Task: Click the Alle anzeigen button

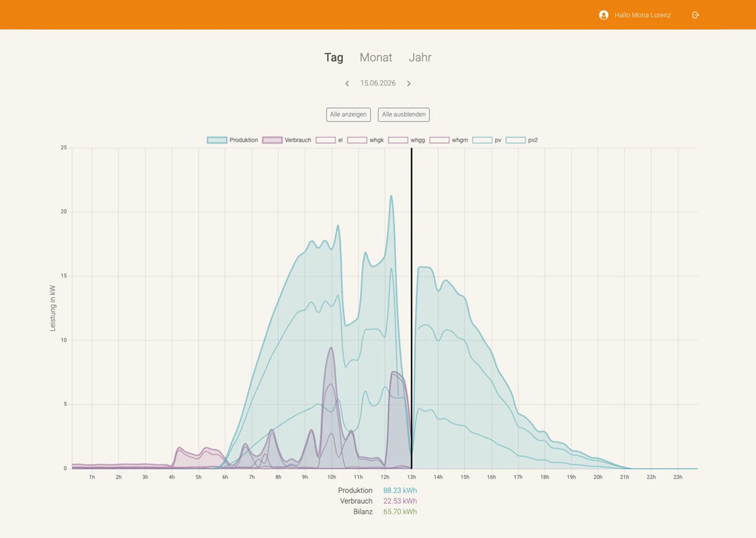Action: pos(349,115)
